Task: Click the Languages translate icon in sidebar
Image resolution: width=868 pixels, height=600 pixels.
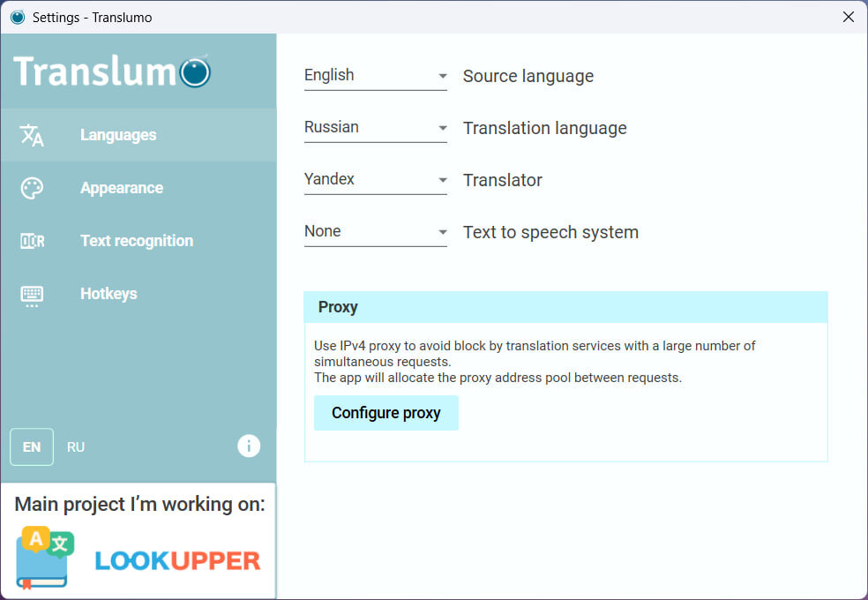Action: [x=32, y=135]
